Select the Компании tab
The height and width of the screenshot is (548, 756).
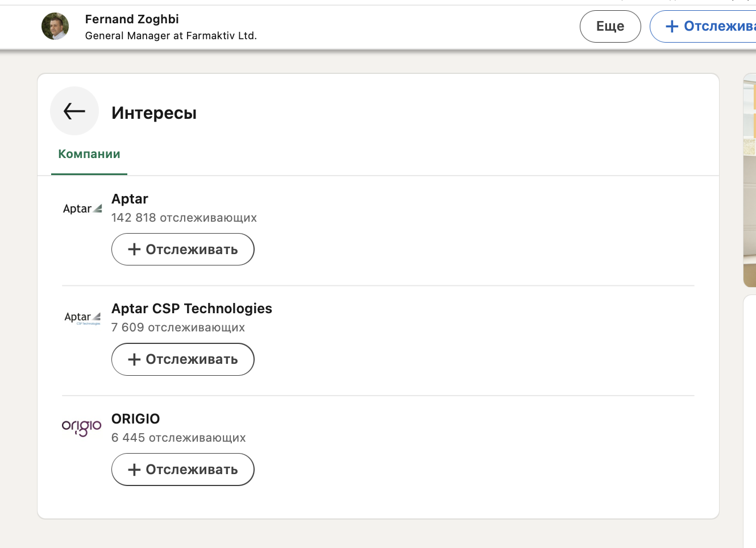coord(89,154)
